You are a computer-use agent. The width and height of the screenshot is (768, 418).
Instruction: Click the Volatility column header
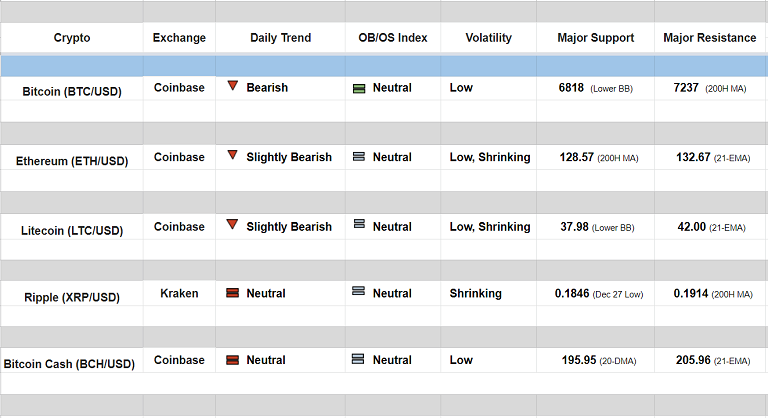(x=489, y=38)
